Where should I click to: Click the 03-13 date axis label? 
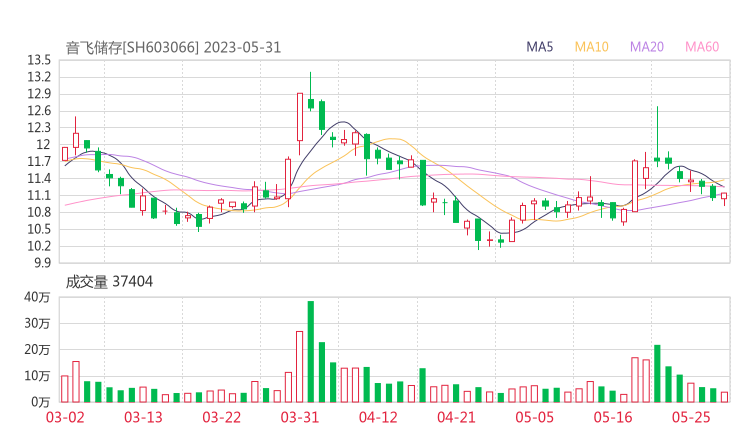point(143,417)
